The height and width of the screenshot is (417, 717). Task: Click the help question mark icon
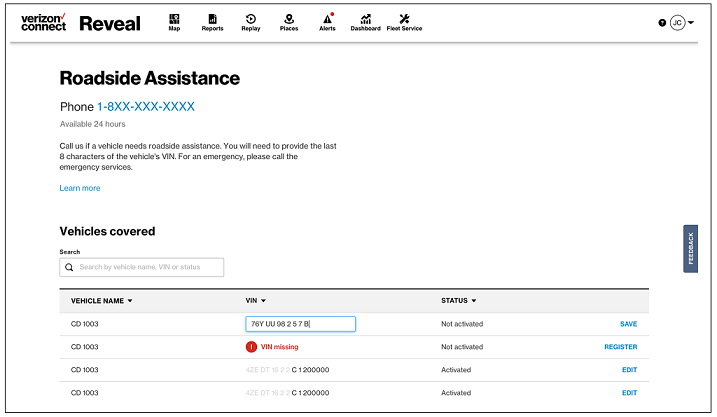coord(662,22)
